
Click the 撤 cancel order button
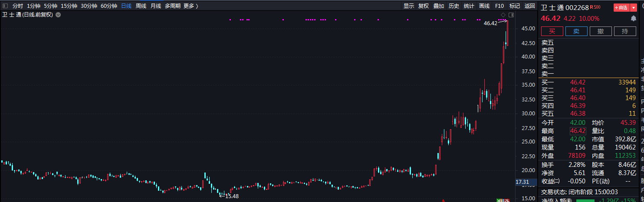point(601,31)
